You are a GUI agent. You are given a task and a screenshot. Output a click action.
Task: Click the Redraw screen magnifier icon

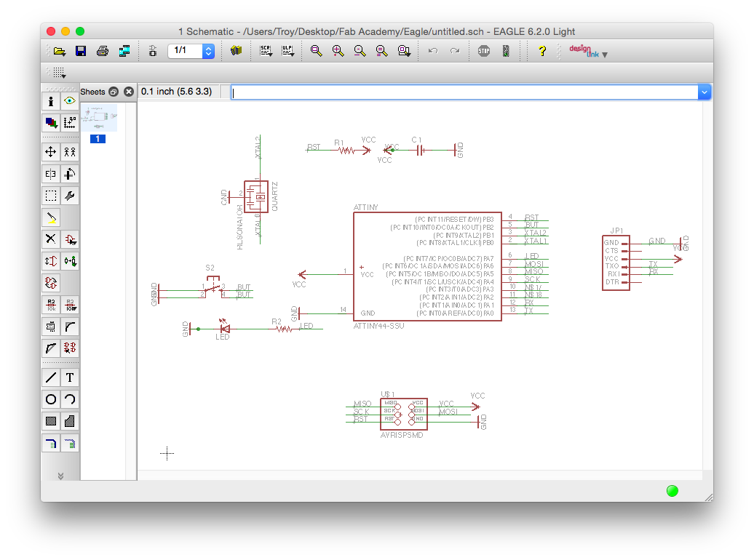coord(382,51)
